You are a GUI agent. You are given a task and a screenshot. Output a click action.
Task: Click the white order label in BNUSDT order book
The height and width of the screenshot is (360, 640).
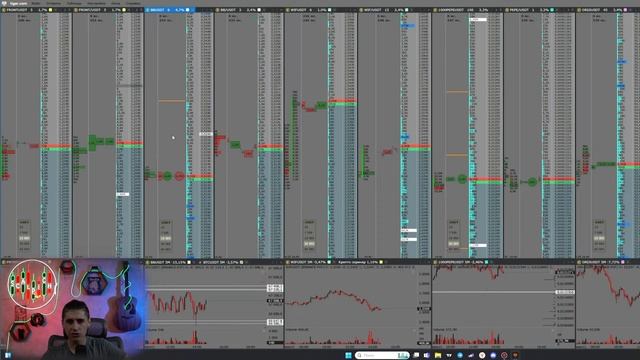tap(206, 134)
